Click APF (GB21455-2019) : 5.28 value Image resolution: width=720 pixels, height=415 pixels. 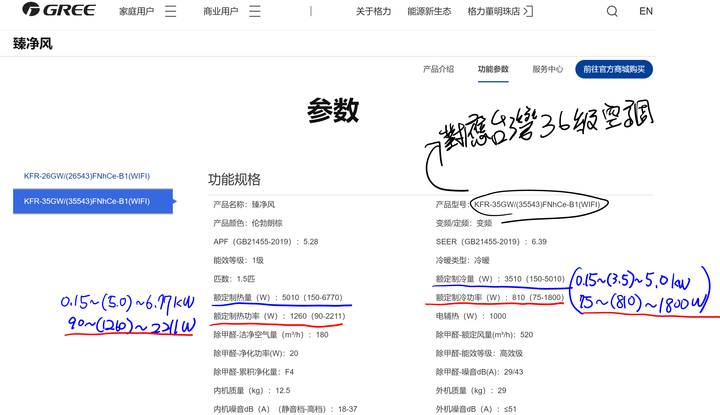pos(266,241)
